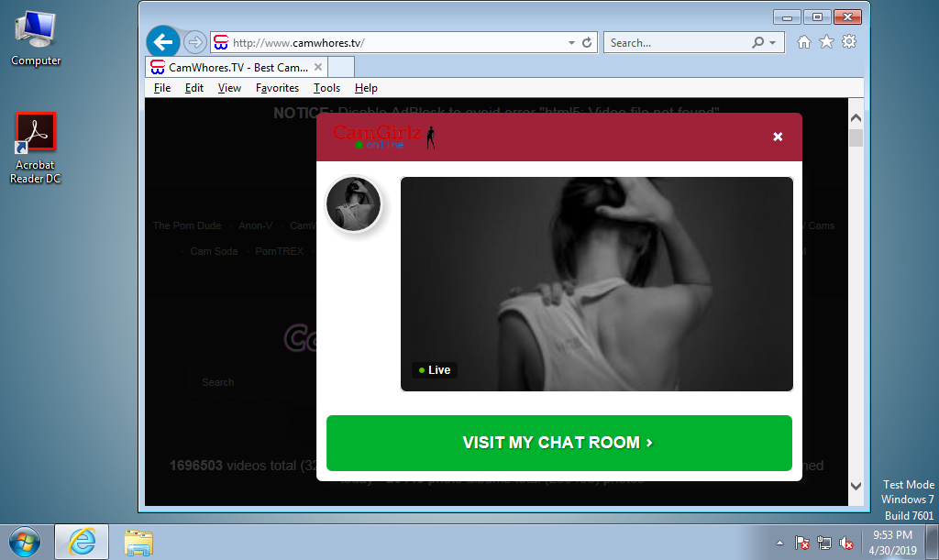Close the CamWhores.TV tab with its X
939x560 pixels.
[318, 67]
